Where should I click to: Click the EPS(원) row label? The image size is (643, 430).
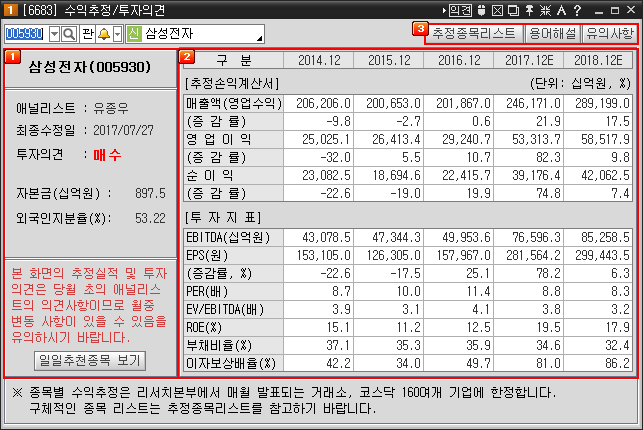233,255
